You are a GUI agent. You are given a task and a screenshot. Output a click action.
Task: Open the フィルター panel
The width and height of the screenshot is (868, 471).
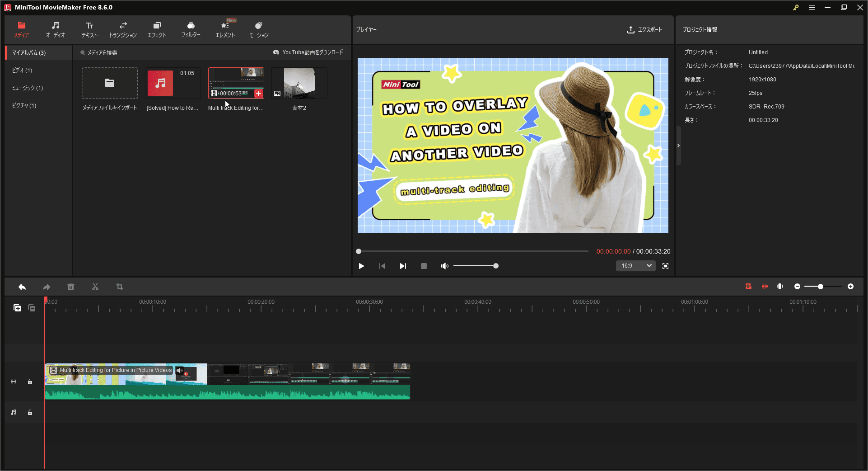(x=191, y=28)
